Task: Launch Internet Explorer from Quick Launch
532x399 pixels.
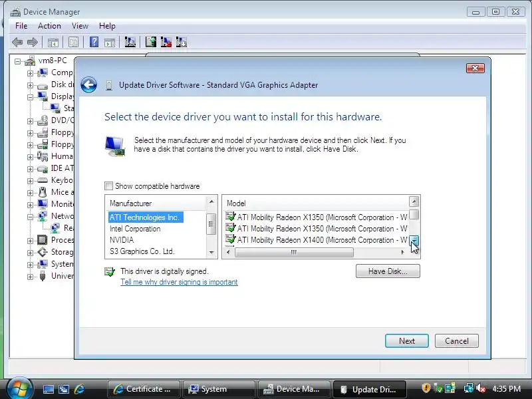Action: coord(79,389)
